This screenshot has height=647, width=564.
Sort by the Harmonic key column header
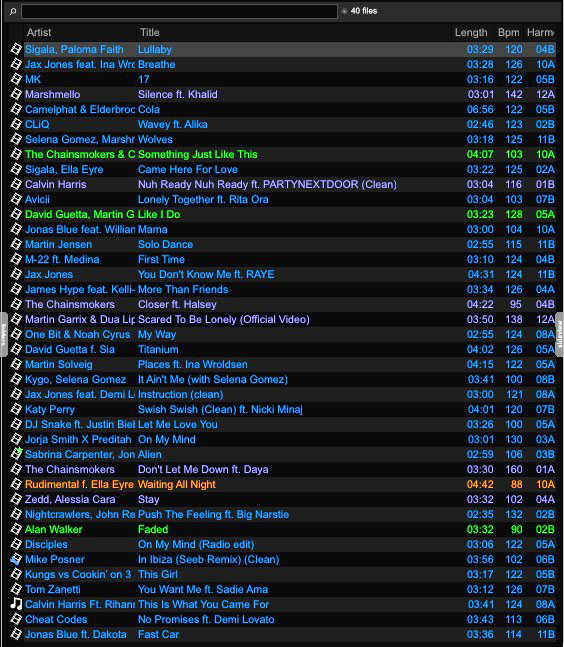[540, 32]
